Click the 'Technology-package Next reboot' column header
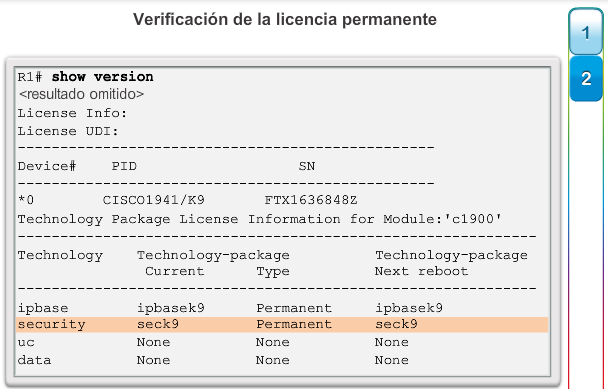 click(451, 263)
